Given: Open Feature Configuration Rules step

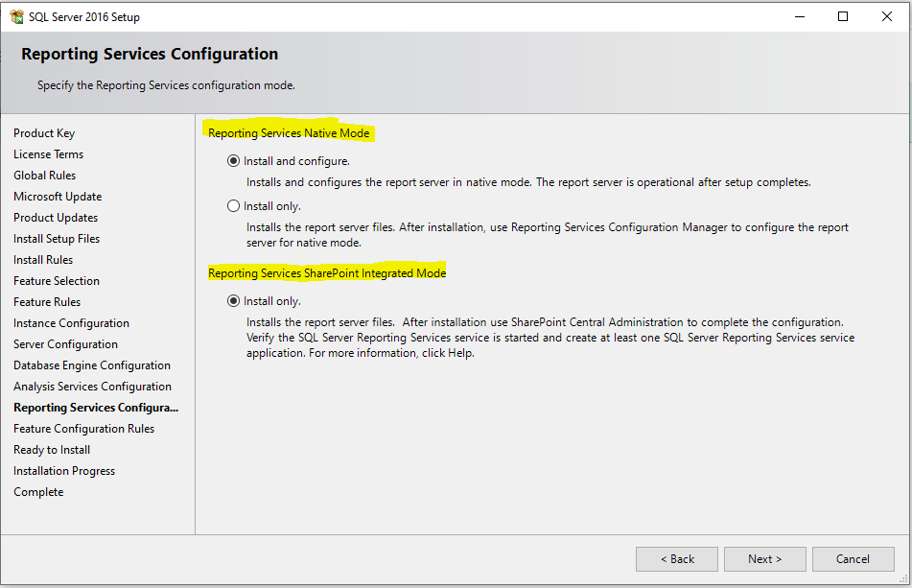Looking at the screenshot, I should (83, 429).
